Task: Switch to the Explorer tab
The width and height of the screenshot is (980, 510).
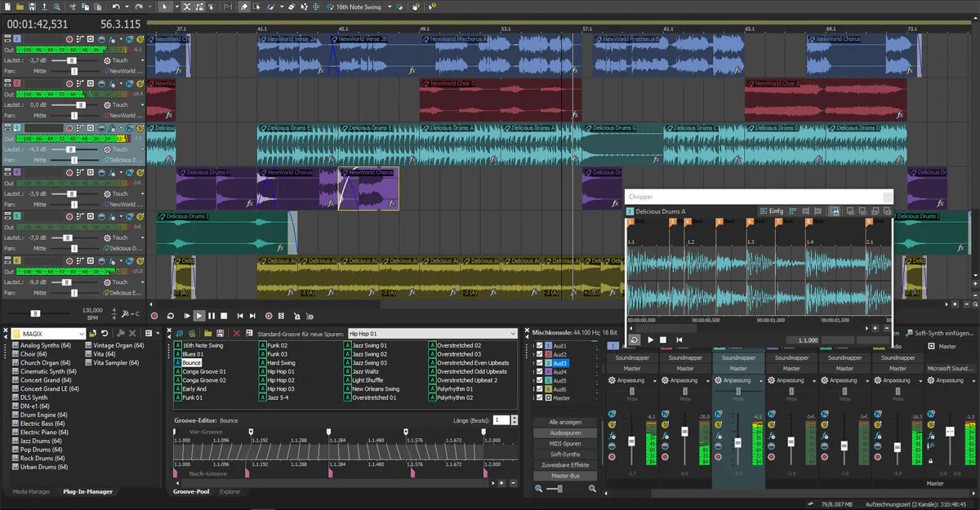Action: click(230, 492)
